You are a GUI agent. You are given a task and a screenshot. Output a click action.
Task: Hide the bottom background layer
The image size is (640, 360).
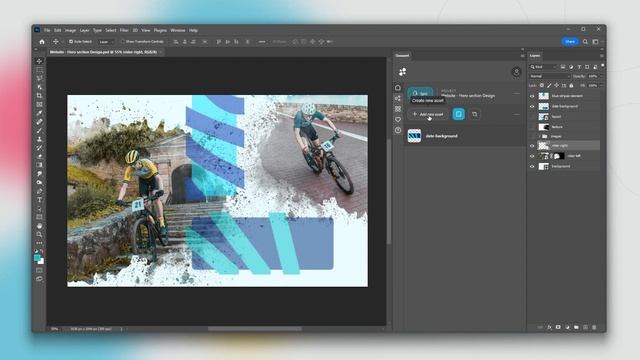(x=532, y=167)
